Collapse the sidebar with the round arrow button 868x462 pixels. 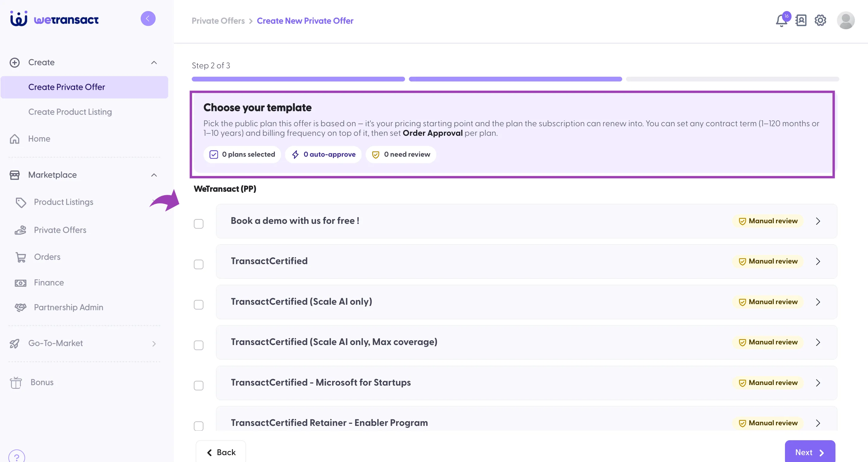coord(148,19)
